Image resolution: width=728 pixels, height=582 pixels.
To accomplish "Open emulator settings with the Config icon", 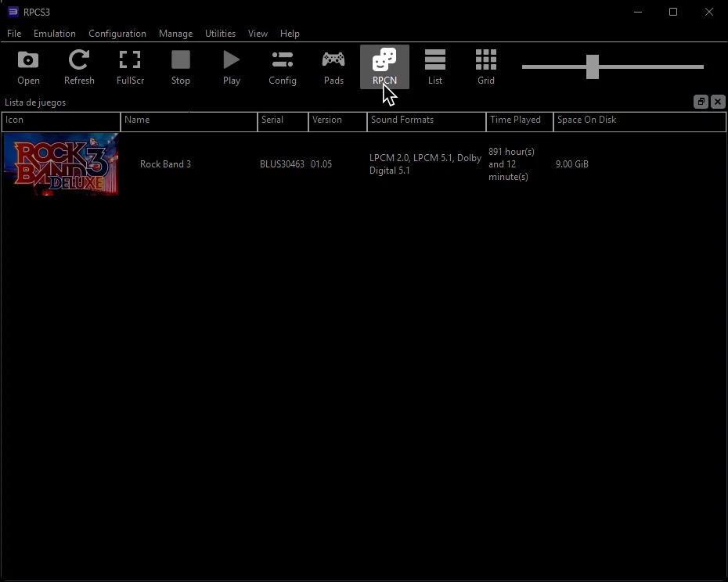I will 282,66.
